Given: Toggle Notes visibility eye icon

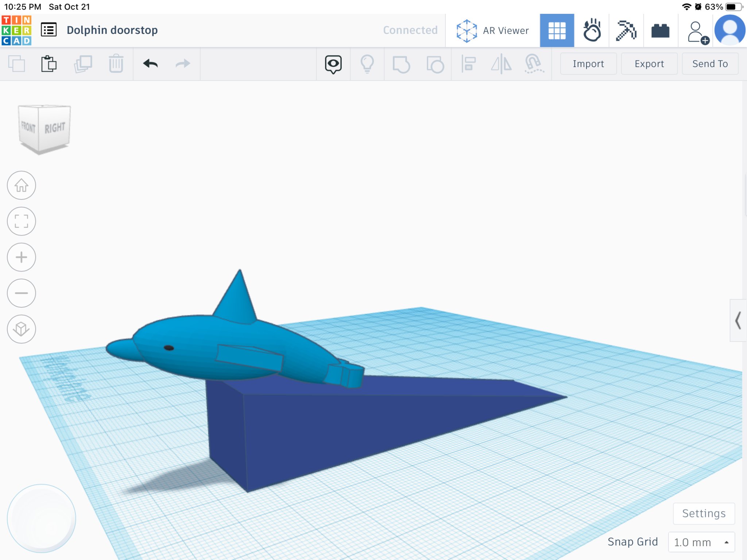Looking at the screenshot, I should point(333,64).
